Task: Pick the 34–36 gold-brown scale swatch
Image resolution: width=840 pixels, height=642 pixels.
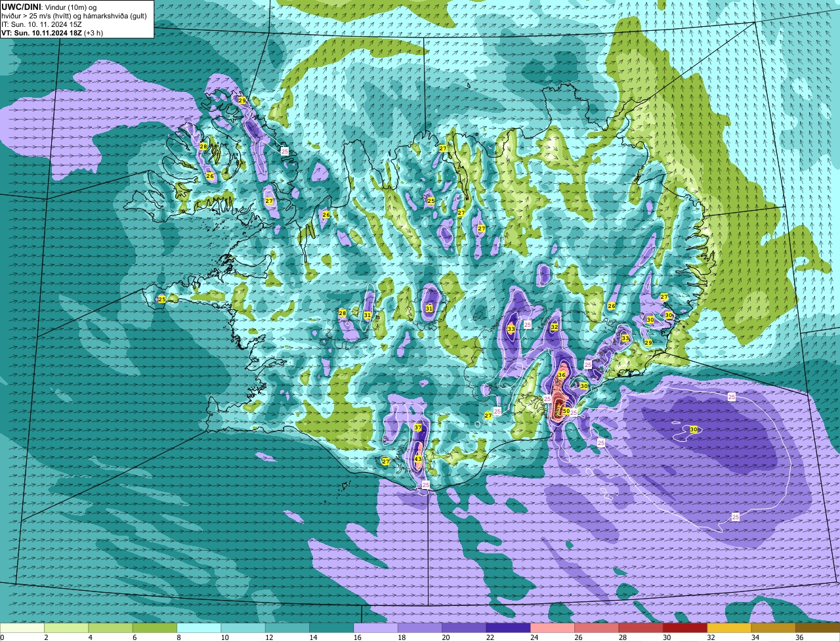Action: (x=774, y=628)
